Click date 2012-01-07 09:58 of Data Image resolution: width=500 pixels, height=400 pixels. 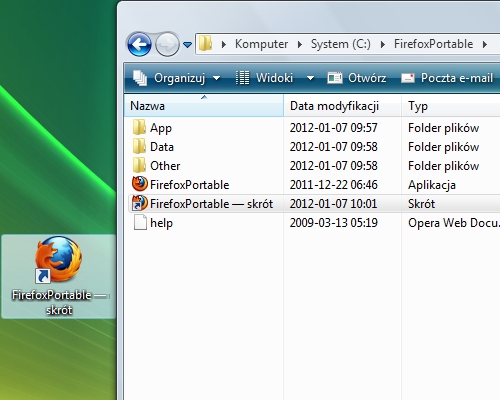pyautogui.click(x=333, y=147)
